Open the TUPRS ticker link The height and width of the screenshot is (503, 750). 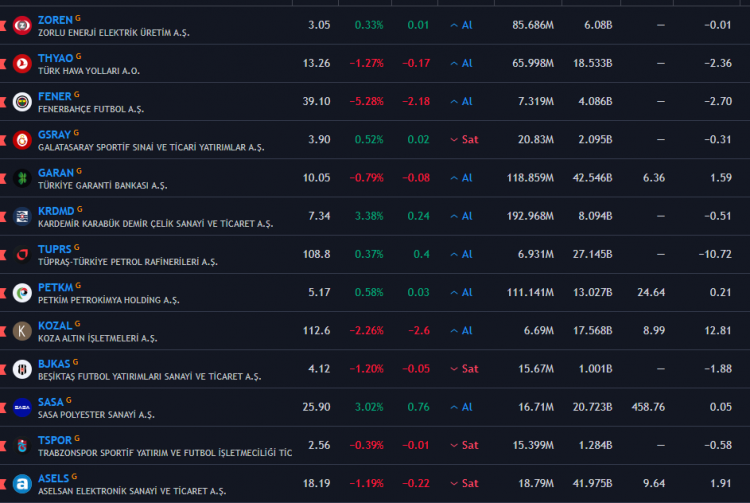point(55,250)
